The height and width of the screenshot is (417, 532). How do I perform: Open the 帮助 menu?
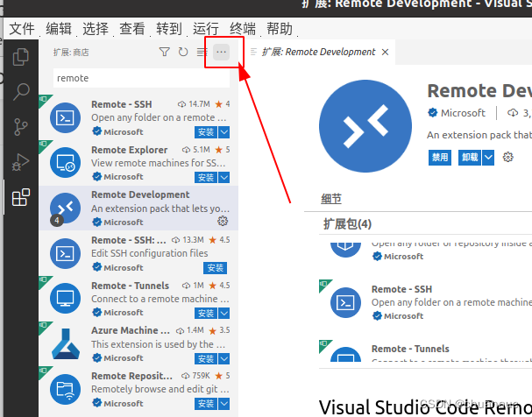(280, 29)
